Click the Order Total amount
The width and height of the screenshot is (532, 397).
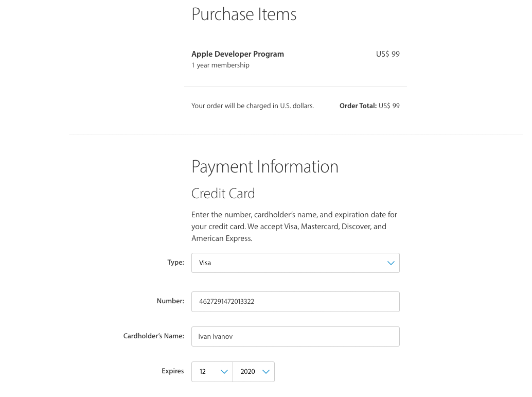pos(389,106)
